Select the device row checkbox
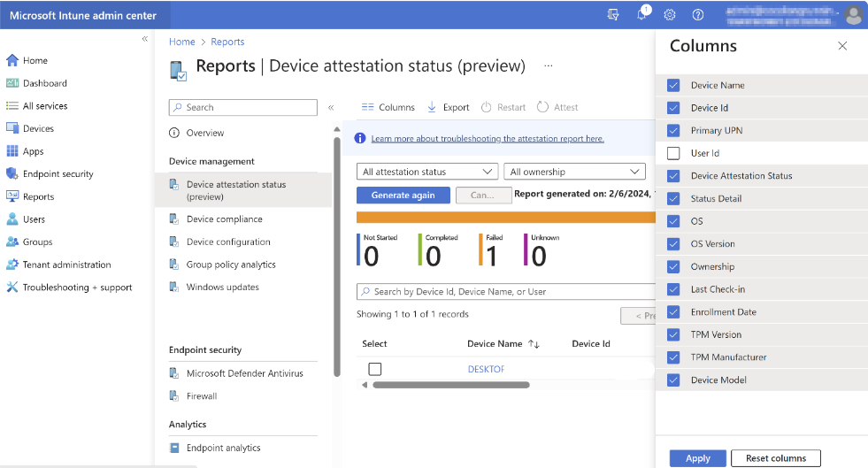 375,369
